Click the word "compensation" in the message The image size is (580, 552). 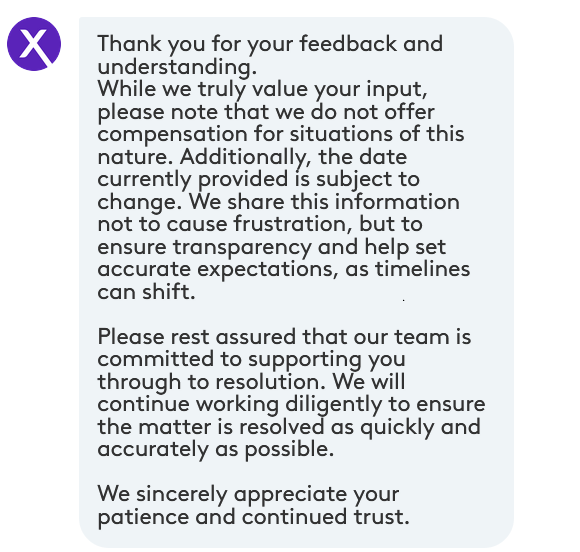tap(172, 134)
